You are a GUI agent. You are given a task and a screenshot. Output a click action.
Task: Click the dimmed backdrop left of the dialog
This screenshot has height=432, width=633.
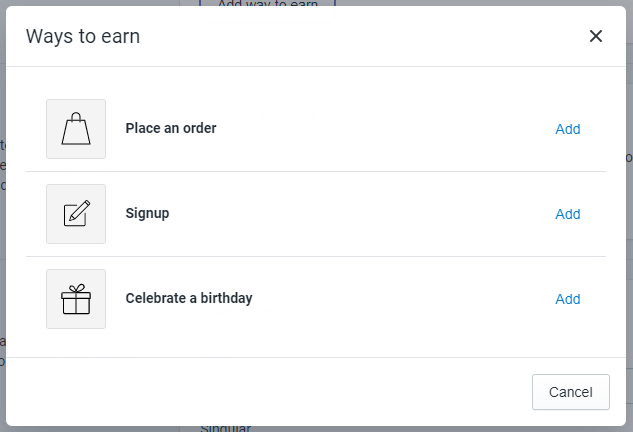pyautogui.click(x=2, y=250)
